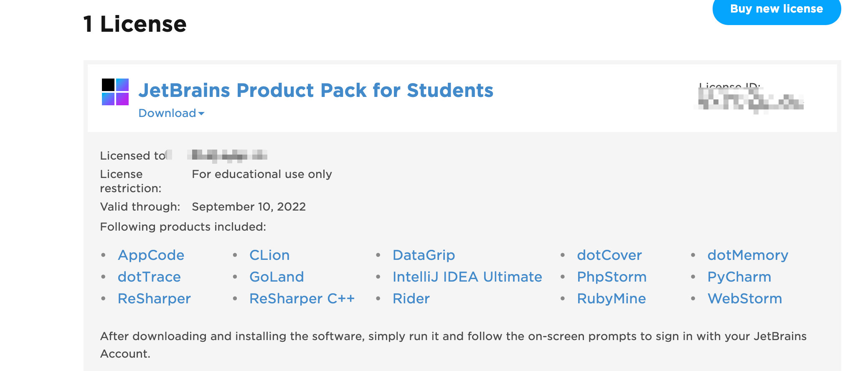
Task: Go to the WebStorm product link
Action: tap(744, 298)
